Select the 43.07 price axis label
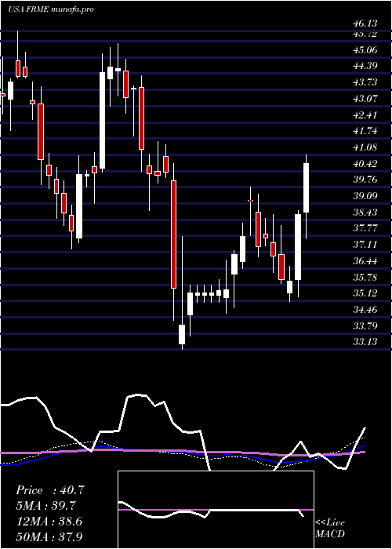Screen dimensions: 392x549 365,99
